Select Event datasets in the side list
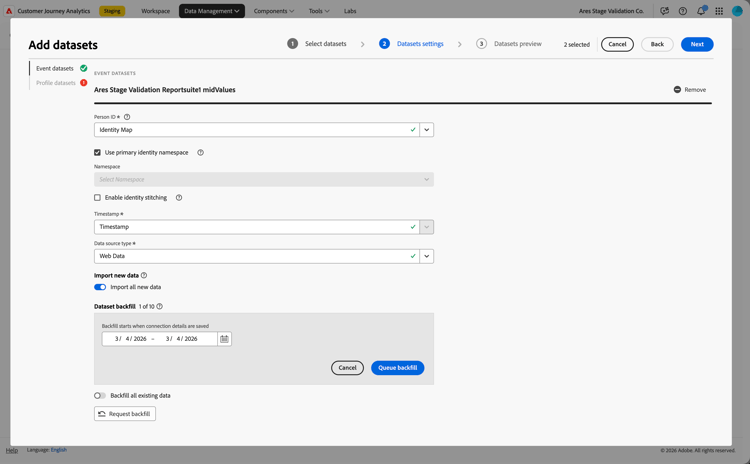 click(55, 68)
